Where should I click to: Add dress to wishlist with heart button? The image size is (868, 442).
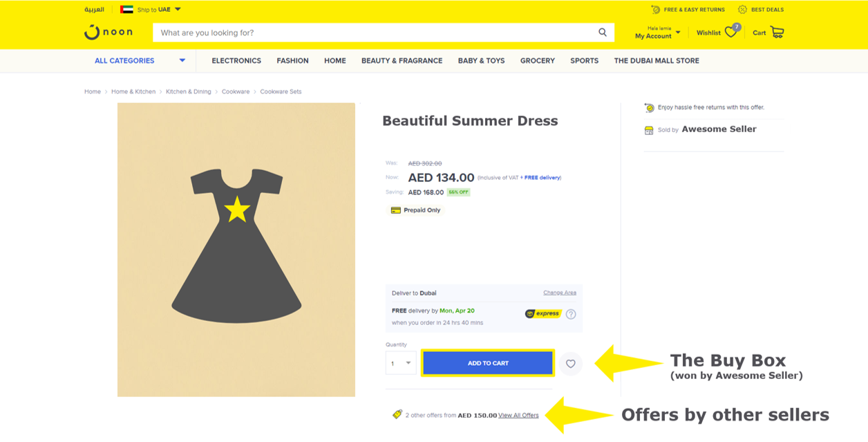click(x=570, y=363)
